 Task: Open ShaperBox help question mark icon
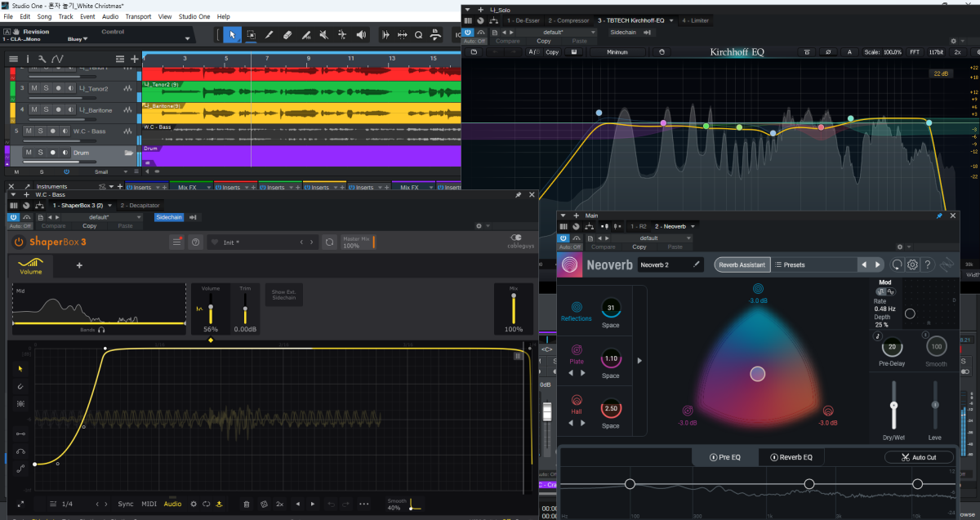(195, 242)
